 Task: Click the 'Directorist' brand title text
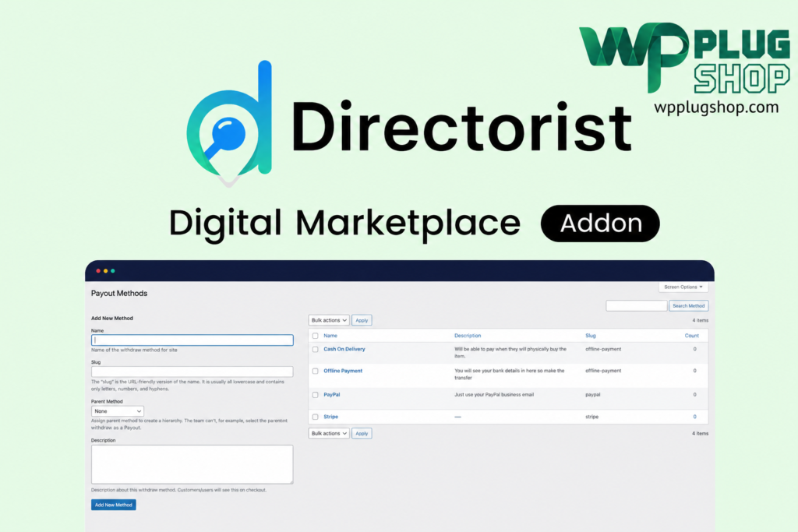461,126
